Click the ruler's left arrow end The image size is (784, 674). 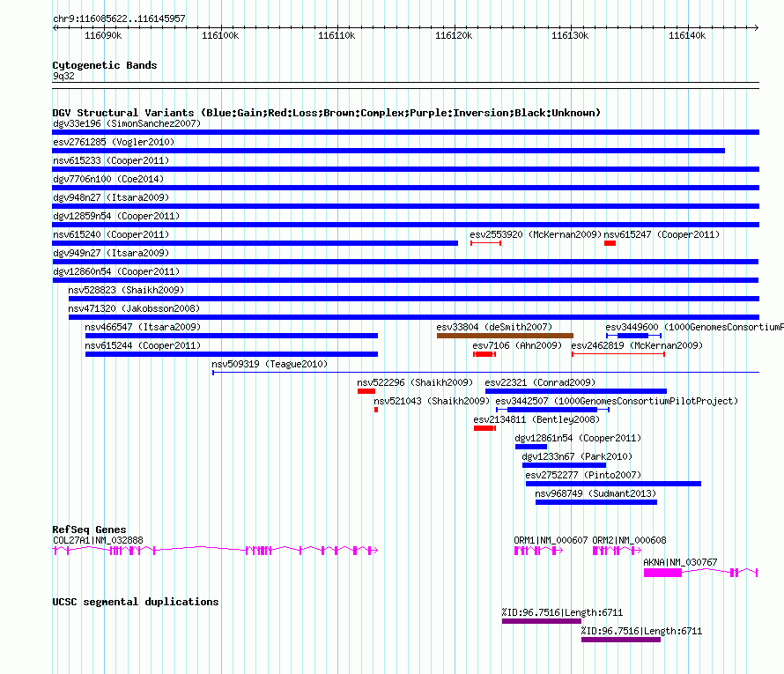[x=55, y=27]
